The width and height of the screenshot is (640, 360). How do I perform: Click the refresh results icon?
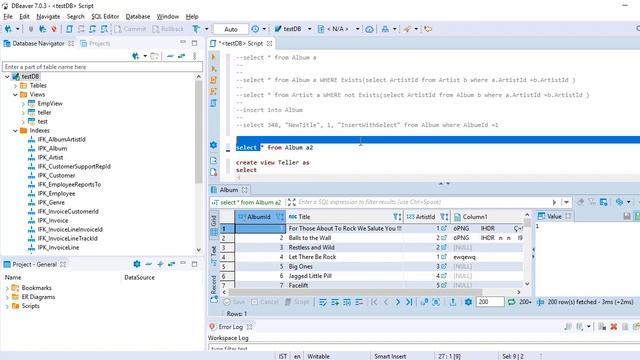point(511,302)
